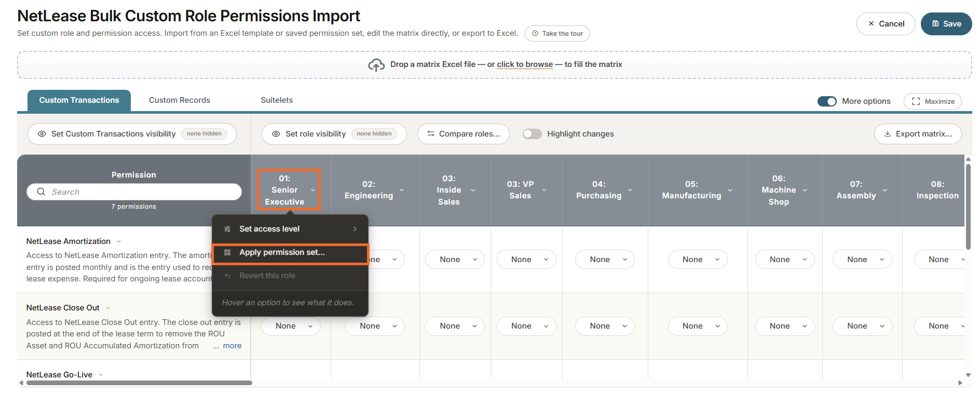Save the role permissions
Viewport: 980px width, 394px height.
coord(946,24)
